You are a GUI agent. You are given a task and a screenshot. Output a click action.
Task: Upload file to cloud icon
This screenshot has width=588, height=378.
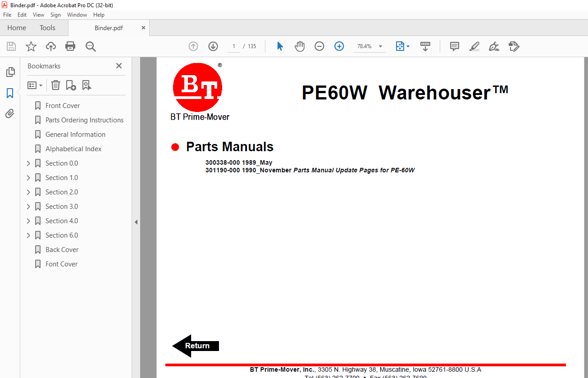coord(51,46)
